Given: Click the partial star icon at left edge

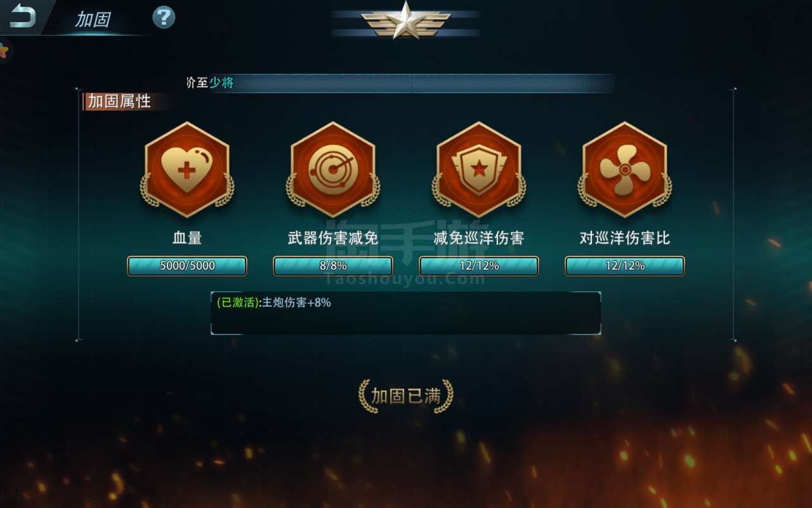Looking at the screenshot, I should pyautogui.click(x=4, y=50).
